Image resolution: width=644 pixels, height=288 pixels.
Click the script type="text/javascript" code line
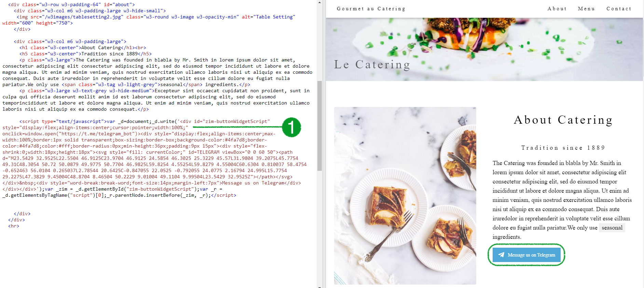[x=145, y=121]
